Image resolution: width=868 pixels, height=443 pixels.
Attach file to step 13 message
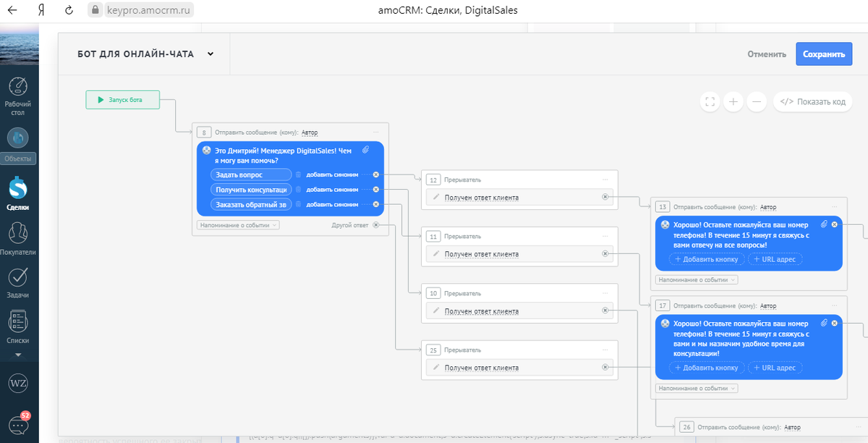(824, 224)
